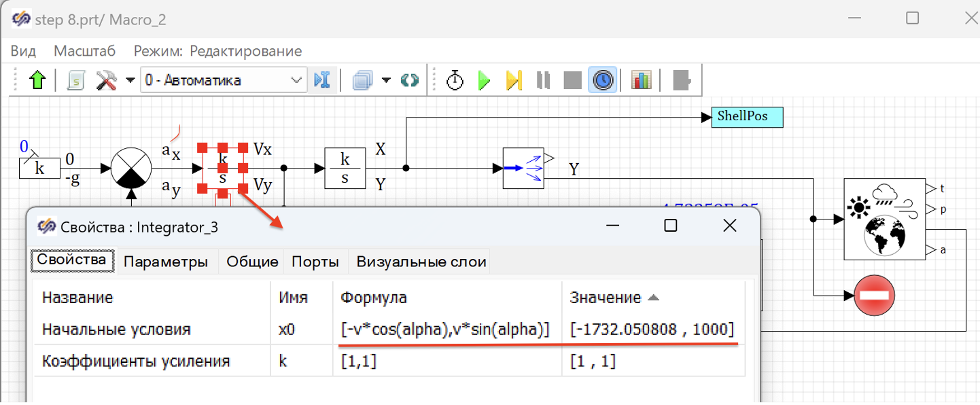Click the green up-arrow level-up icon
This screenshot has height=405, width=980.
(x=37, y=80)
